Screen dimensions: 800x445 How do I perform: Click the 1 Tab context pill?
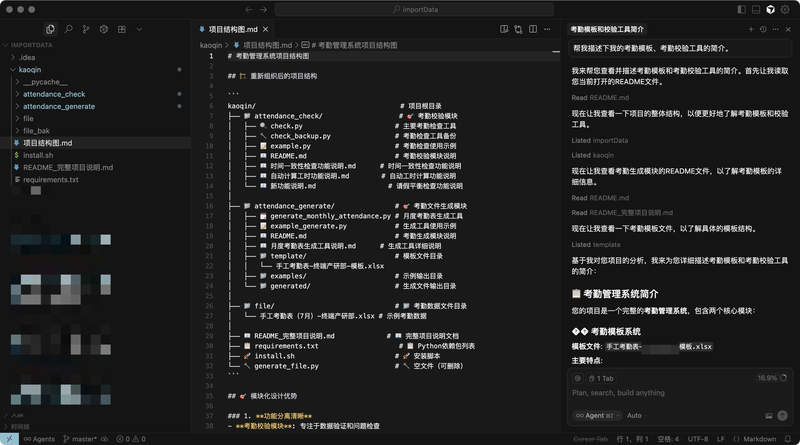601,378
